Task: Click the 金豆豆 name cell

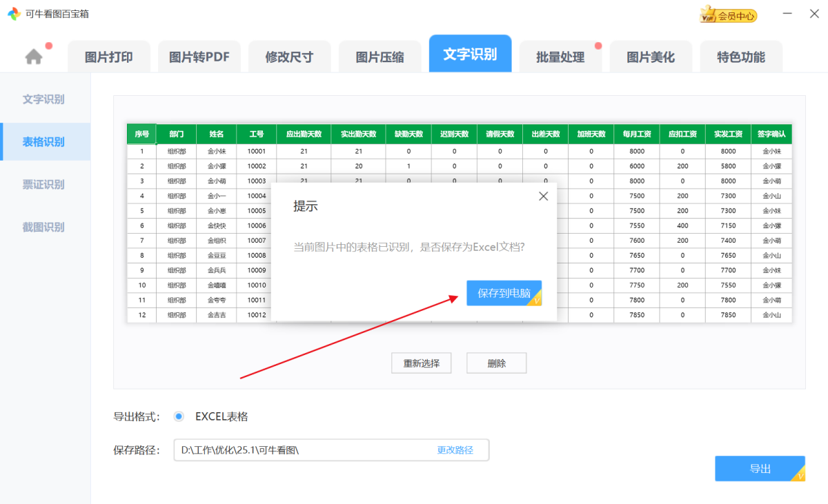Action: 217,255
